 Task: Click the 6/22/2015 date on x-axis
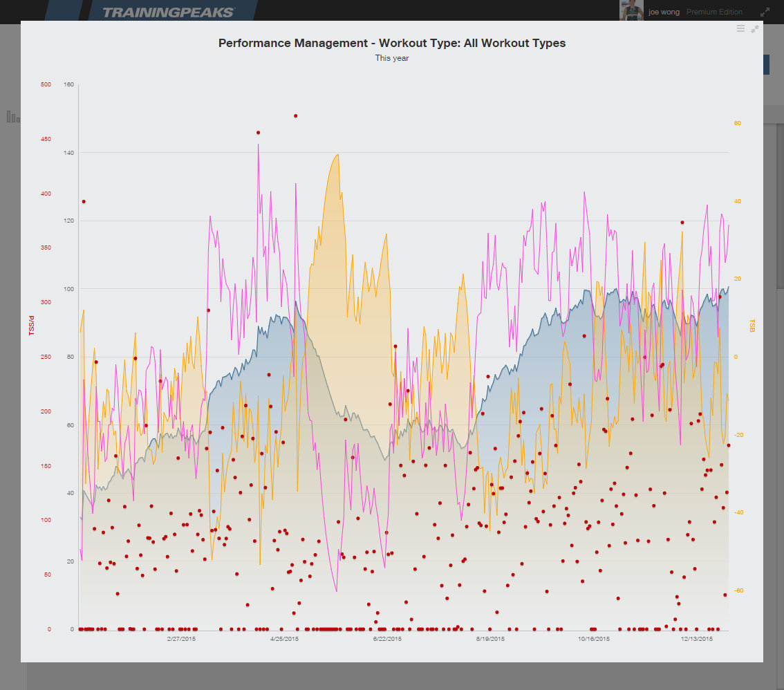[387, 639]
